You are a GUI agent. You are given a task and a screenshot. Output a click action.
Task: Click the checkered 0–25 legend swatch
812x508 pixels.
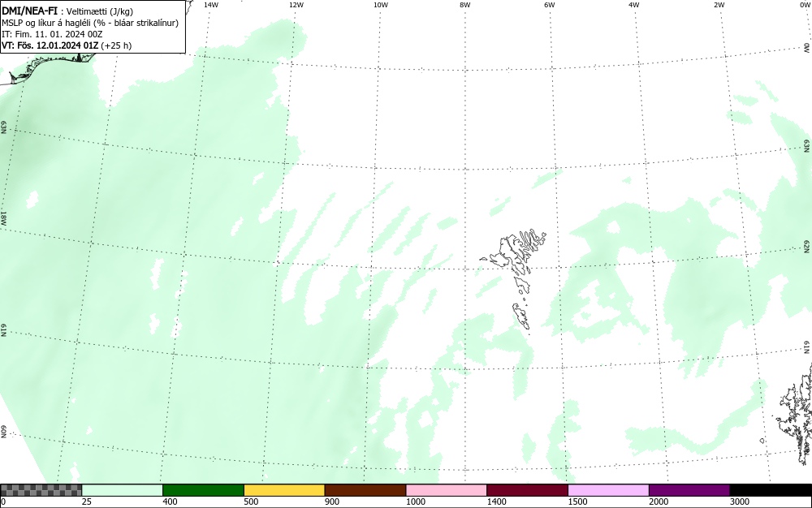41,490
